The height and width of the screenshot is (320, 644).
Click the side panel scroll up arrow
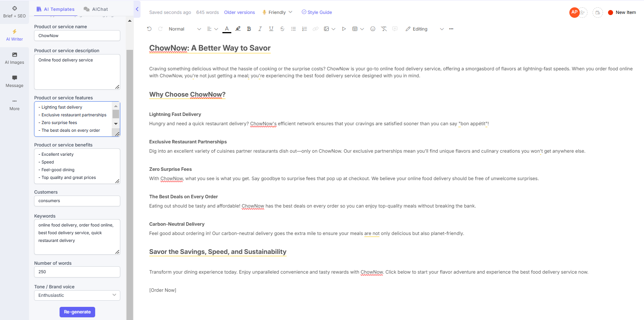pos(130,21)
